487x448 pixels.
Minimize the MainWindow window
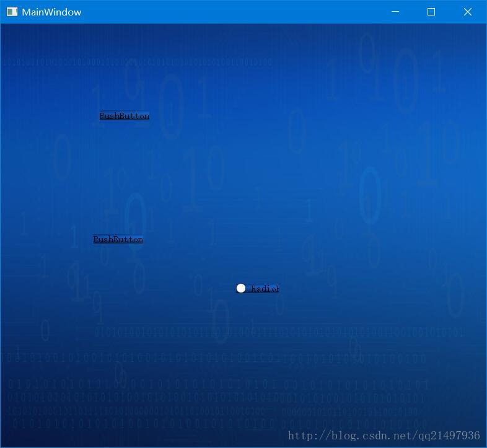tap(395, 12)
